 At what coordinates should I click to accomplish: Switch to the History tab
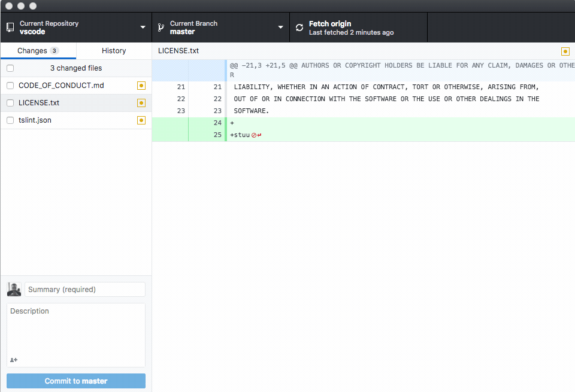(x=113, y=51)
